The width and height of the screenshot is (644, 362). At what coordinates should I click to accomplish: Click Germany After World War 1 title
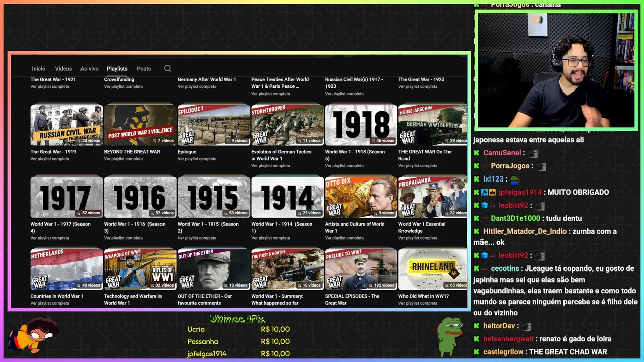click(207, 79)
